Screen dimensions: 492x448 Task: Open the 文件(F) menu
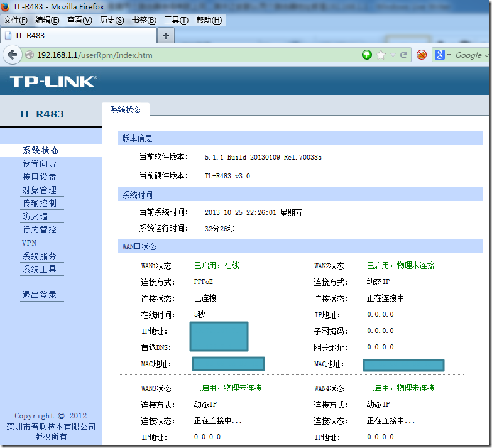click(15, 20)
